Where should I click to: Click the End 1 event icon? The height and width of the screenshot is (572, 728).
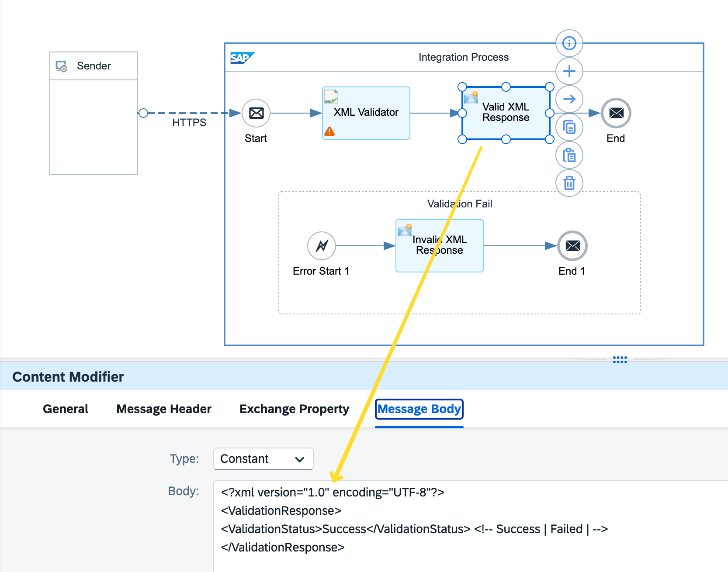click(x=572, y=246)
